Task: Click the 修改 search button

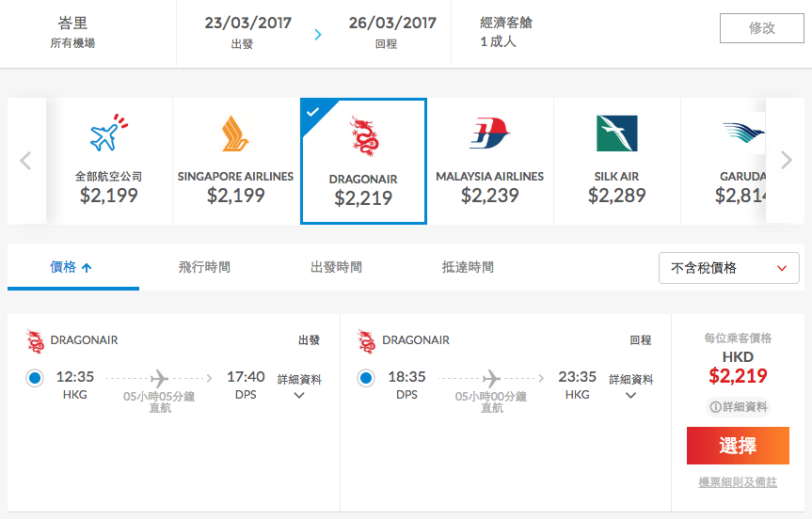Action: point(762,28)
